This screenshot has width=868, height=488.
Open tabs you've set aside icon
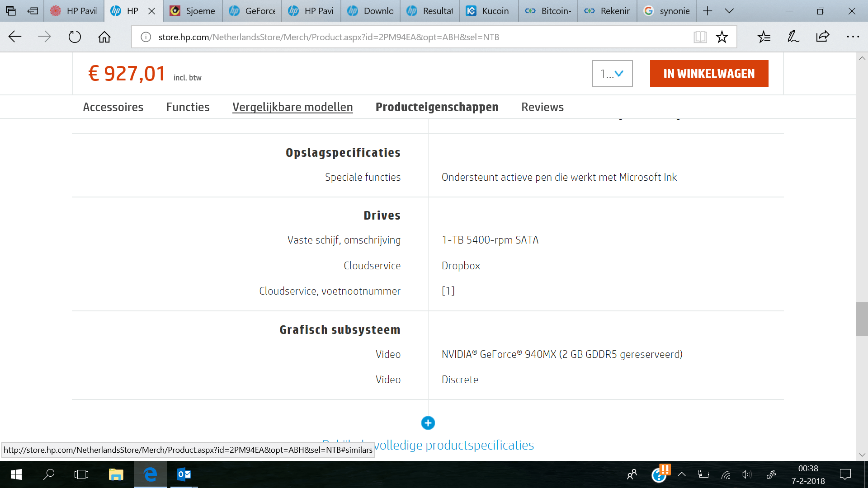point(11,11)
